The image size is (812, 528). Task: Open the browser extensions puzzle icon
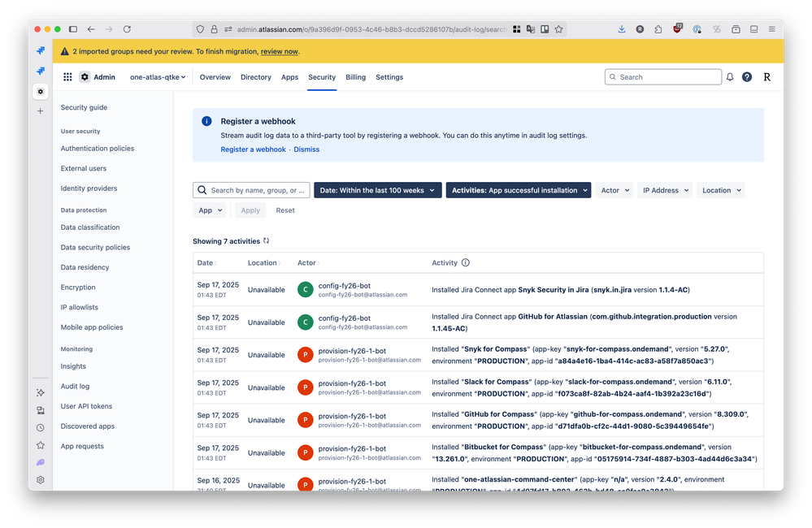point(658,29)
